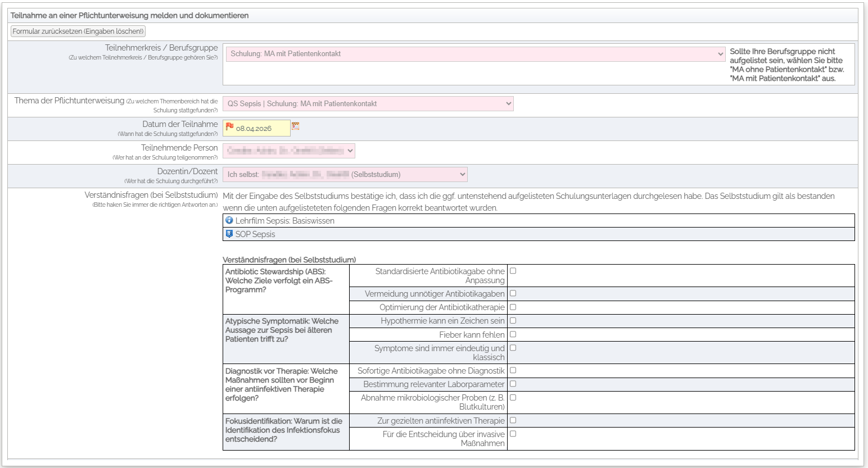Image resolution: width=868 pixels, height=468 pixels.
Task: Enable 'Hypothermie kann ein Zeichen sein' checkbox
Action: 513,321
